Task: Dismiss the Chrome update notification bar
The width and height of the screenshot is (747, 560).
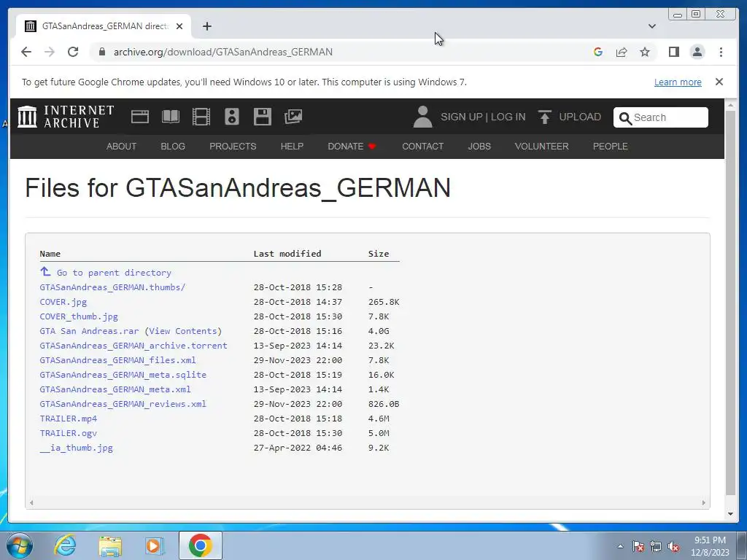Action: (x=719, y=82)
